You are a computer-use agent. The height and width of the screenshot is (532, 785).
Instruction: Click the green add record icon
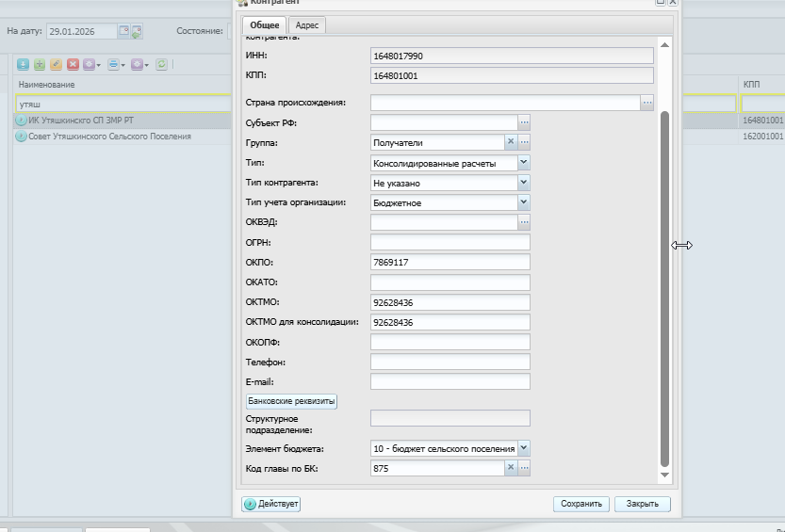pos(40,65)
